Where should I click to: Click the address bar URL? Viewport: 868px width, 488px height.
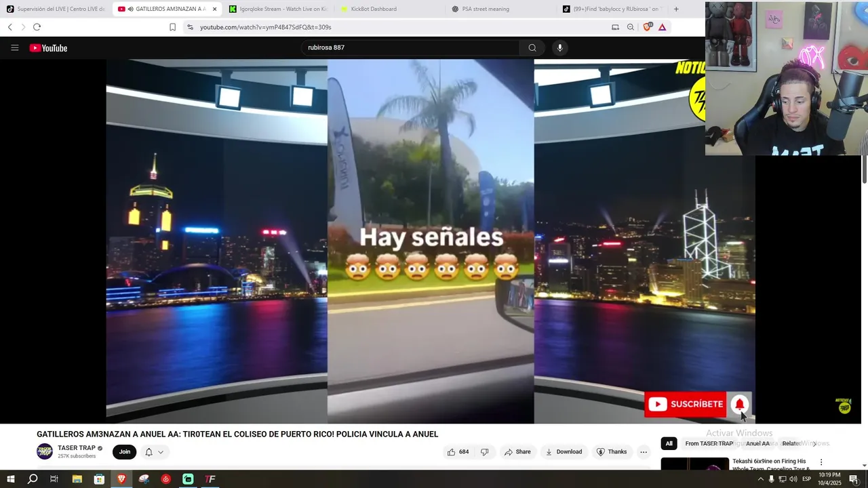click(266, 27)
